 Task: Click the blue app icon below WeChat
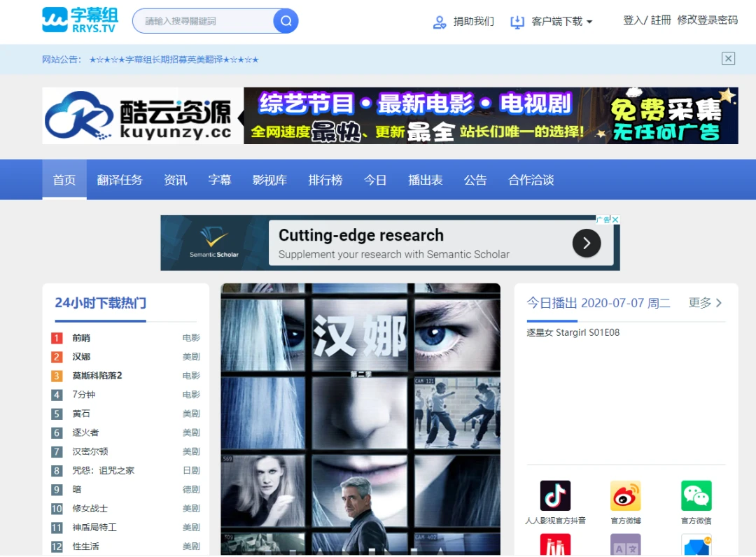[696, 545]
